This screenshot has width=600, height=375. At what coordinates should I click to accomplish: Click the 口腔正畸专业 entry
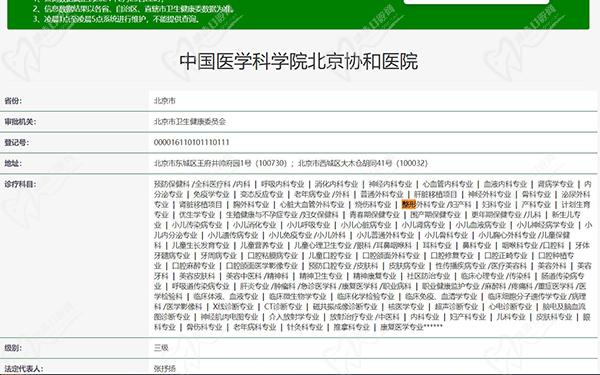(506, 256)
